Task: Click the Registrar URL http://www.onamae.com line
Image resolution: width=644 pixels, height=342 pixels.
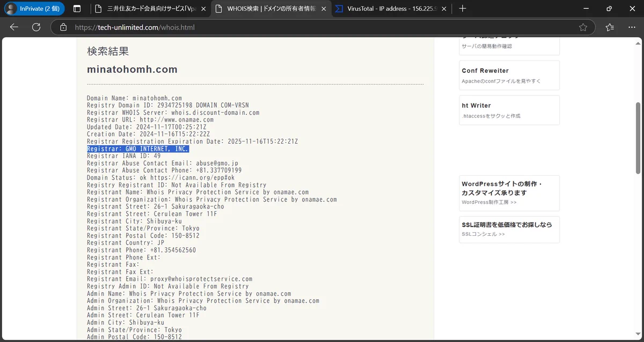Action: (150, 120)
